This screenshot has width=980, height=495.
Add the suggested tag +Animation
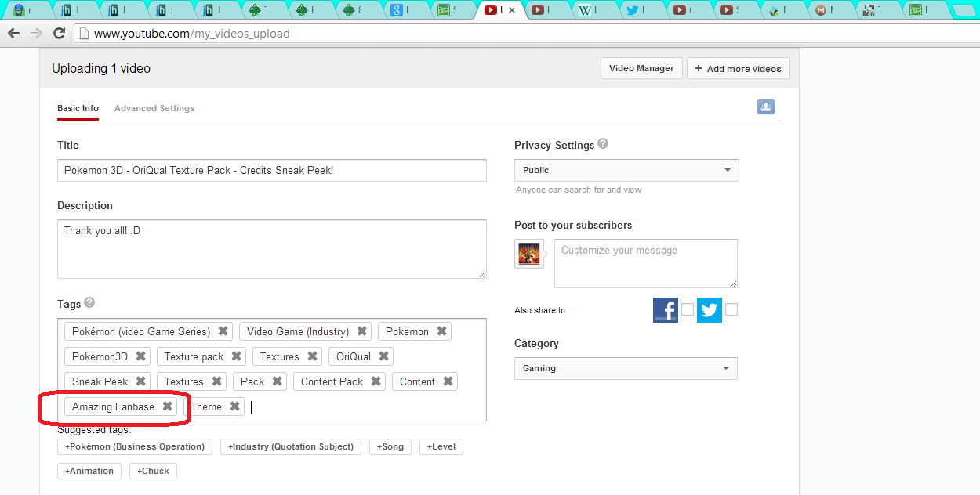click(89, 471)
